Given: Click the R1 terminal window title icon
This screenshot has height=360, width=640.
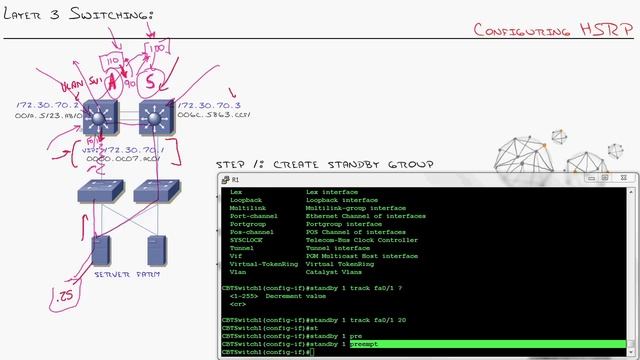Looking at the screenshot, I should [225, 180].
